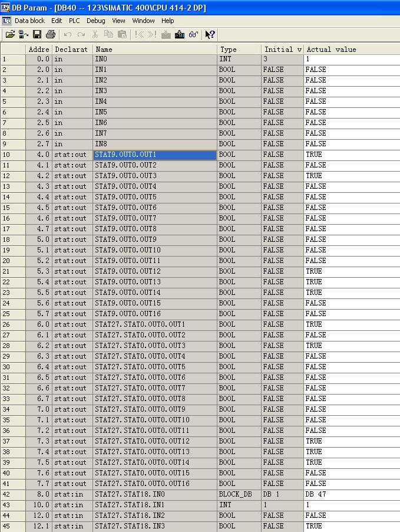Click the Undo arrow icon

pyautogui.click(x=68, y=34)
